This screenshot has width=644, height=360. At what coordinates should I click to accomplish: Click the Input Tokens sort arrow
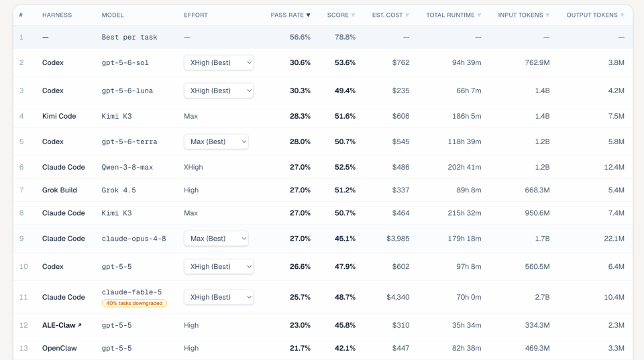pyautogui.click(x=547, y=15)
